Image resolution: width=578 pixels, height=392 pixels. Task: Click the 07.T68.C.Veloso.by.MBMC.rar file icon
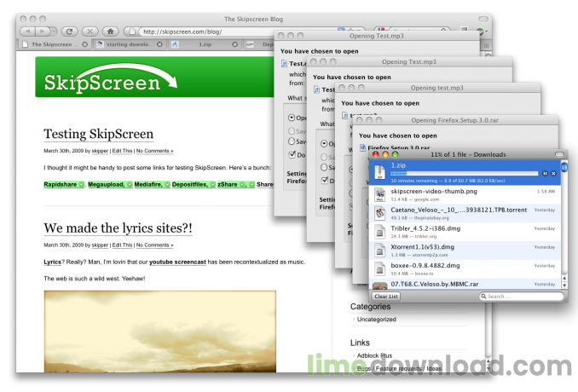coord(379,285)
